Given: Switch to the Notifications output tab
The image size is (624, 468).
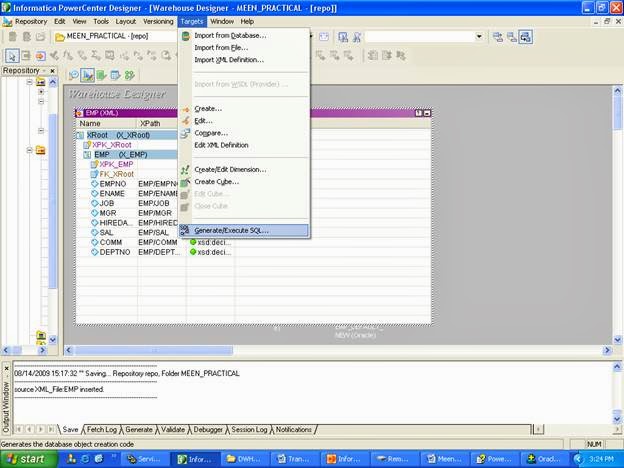Looking at the screenshot, I should tap(294, 430).
